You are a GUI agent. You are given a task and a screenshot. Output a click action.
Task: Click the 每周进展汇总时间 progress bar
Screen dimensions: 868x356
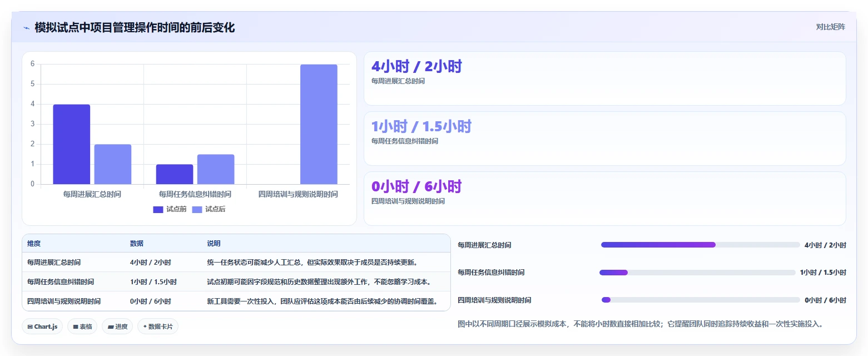[700, 245]
